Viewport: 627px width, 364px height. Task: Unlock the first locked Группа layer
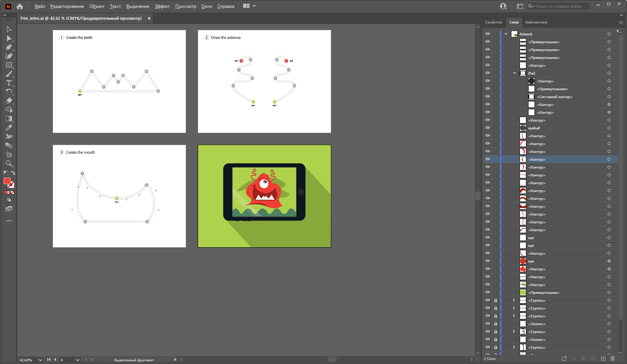(x=496, y=300)
